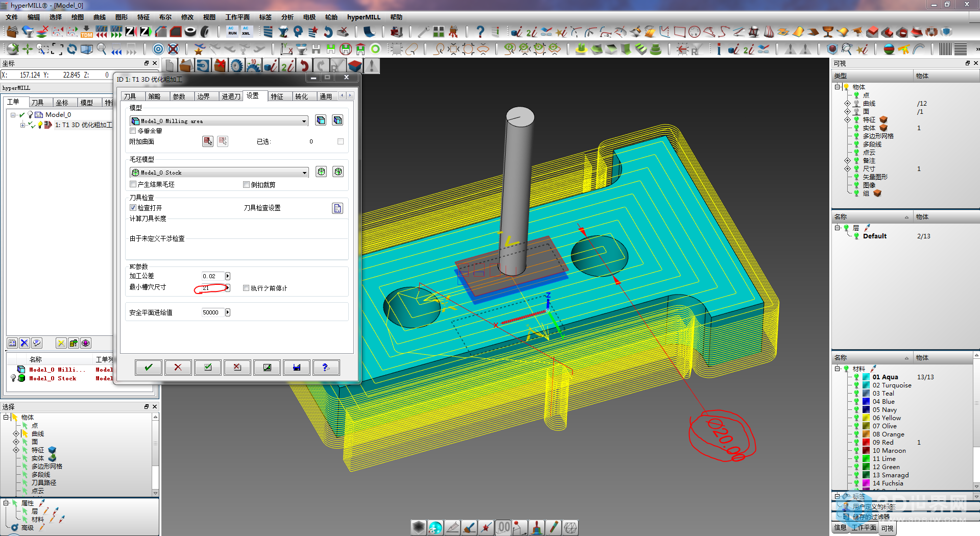Uncheck the 检查打开 checkbox
The image size is (980, 536).
point(133,208)
